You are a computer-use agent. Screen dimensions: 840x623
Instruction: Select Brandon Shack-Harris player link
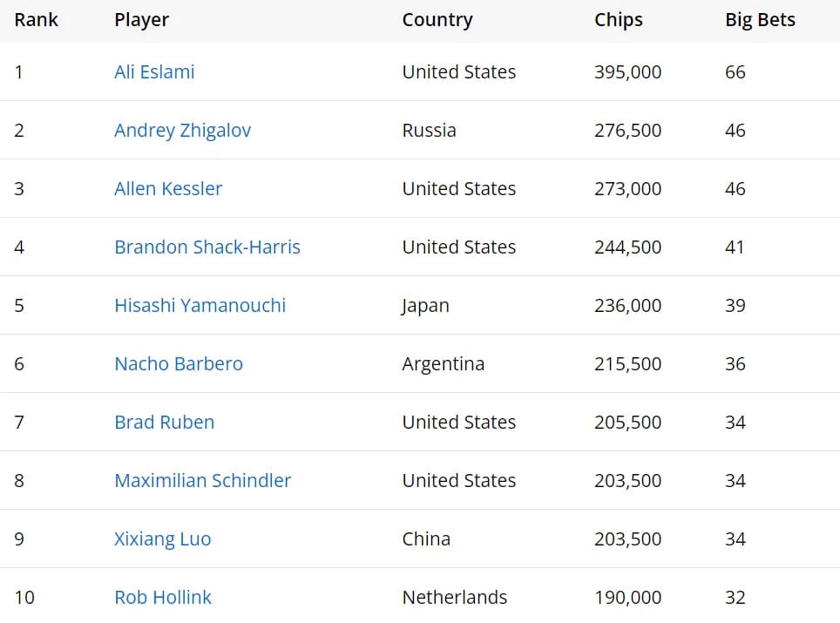click(x=207, y=247)
